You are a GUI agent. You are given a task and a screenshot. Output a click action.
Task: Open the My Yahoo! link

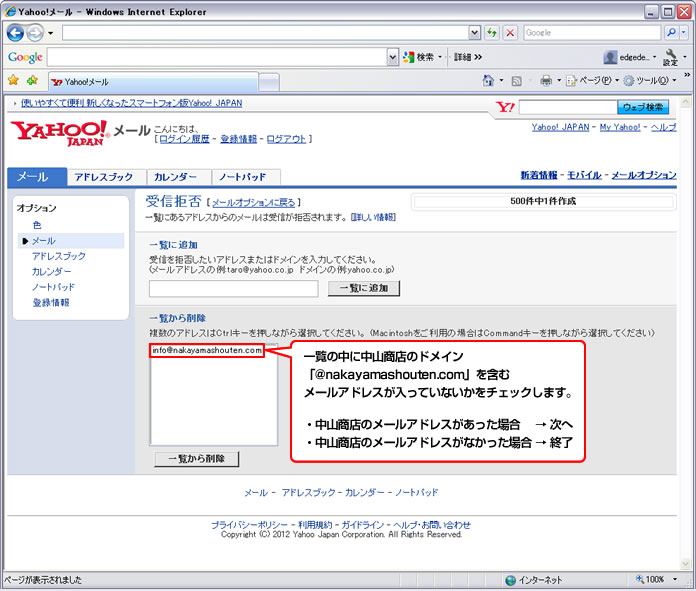620,127
